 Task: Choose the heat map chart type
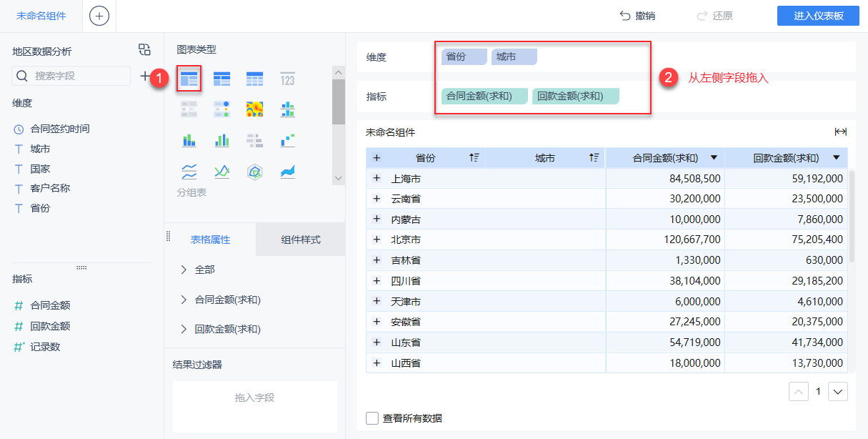coord(254,109)
